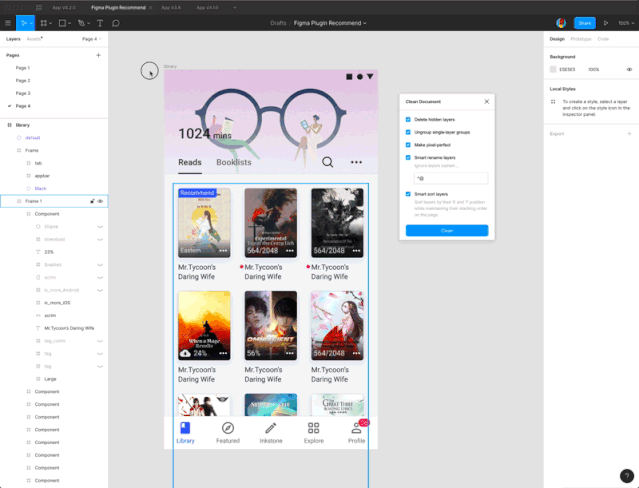The height and width of the screenshot is (488, 639).
Task: Switch to the App V3.X tab
Action: tap(171, 7)
